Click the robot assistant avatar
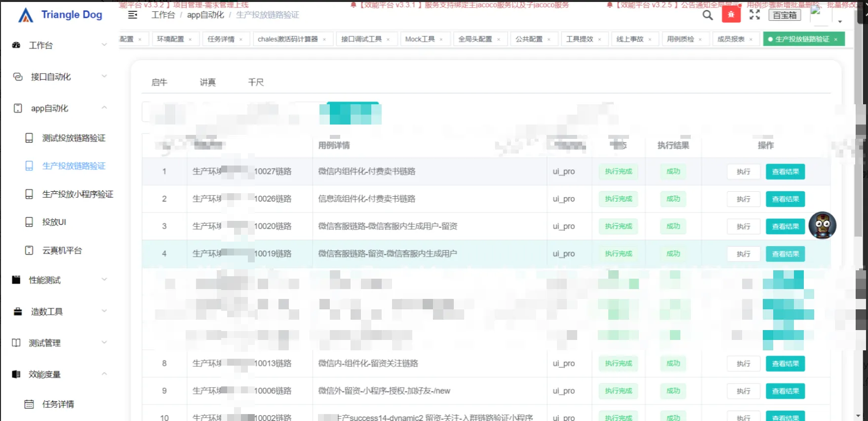This screenshot has height=421, width=868. [x=822, y=225]
